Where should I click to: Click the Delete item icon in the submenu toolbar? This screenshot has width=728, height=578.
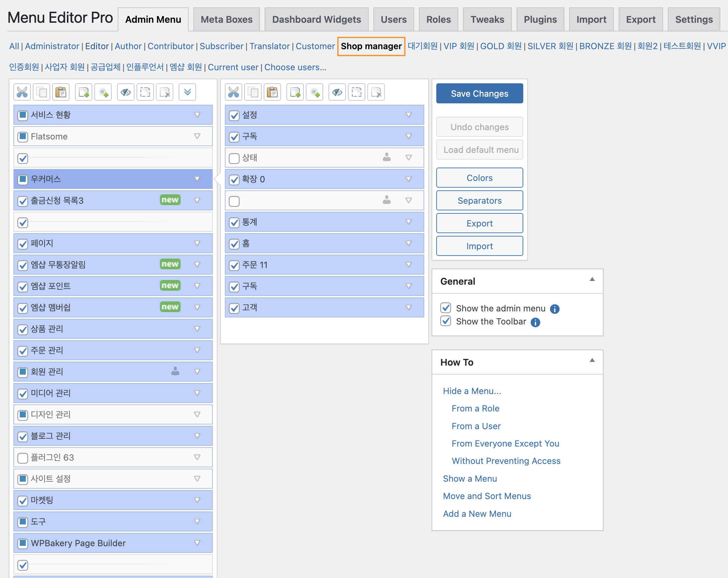[x=376, y=92]
